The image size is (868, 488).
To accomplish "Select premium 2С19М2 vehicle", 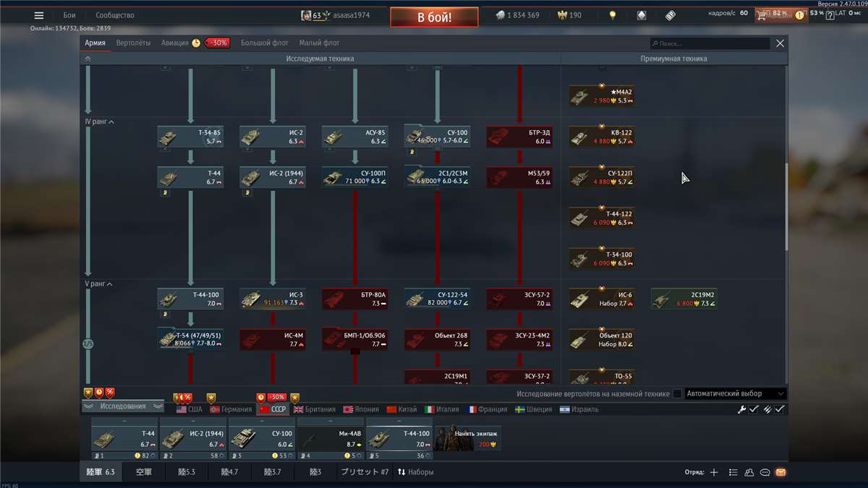I will coord(684,299).
